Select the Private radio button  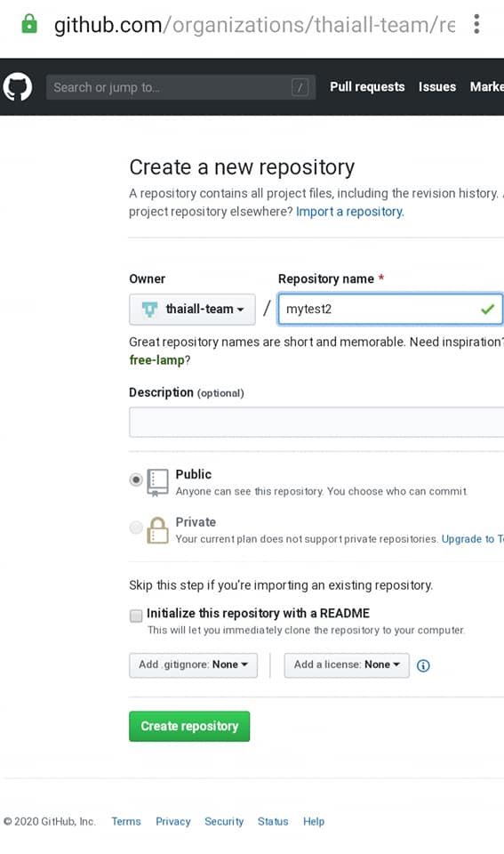point(136,528)
